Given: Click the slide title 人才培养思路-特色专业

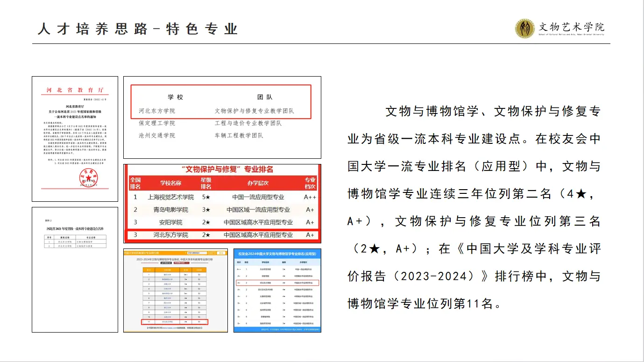Looking at the screenshot, I should (138, 29).
